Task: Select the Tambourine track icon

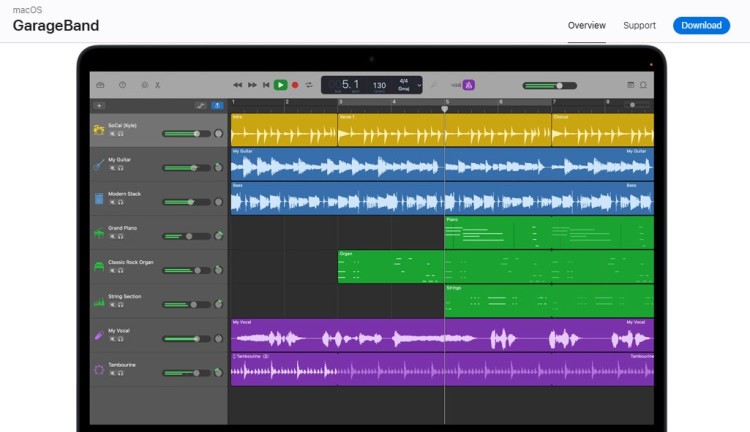Action: pos(99,370)
